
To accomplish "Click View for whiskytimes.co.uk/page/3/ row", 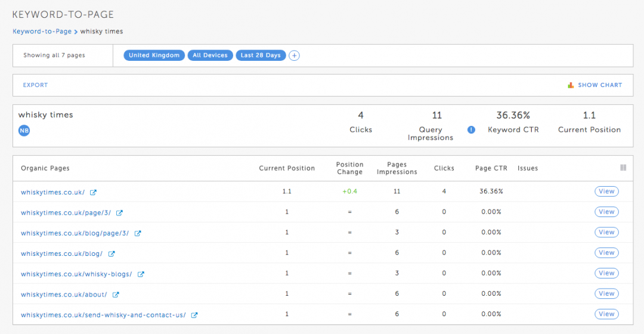I will pos(606,212).
